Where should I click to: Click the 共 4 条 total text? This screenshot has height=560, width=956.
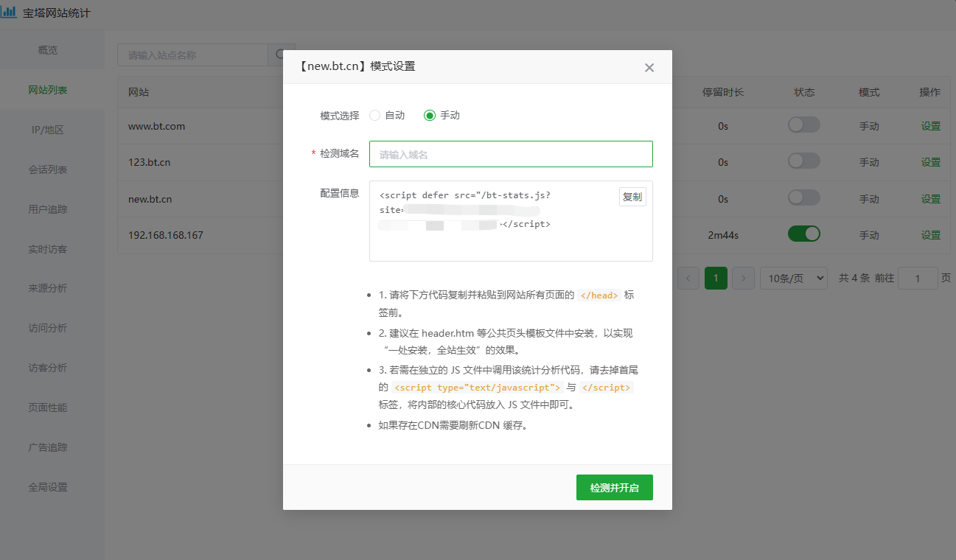pos(854,278)
